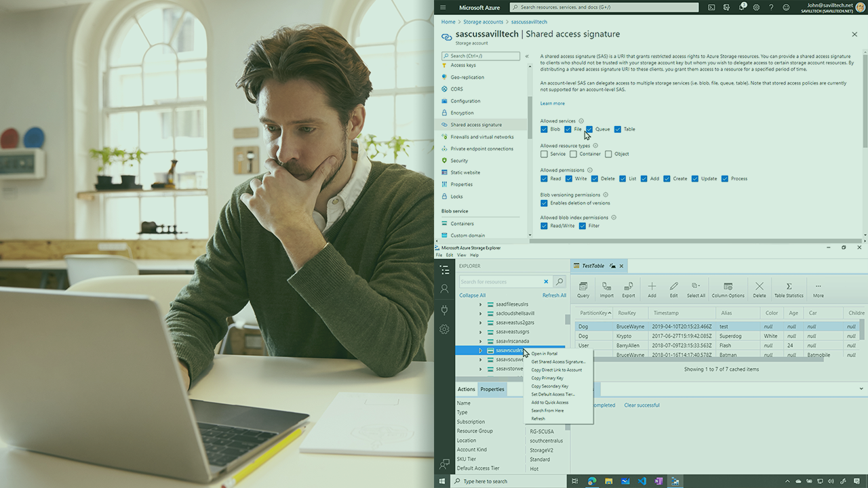
Task: Select Copy Primary Key in context menu
Action: coord(547,378)
